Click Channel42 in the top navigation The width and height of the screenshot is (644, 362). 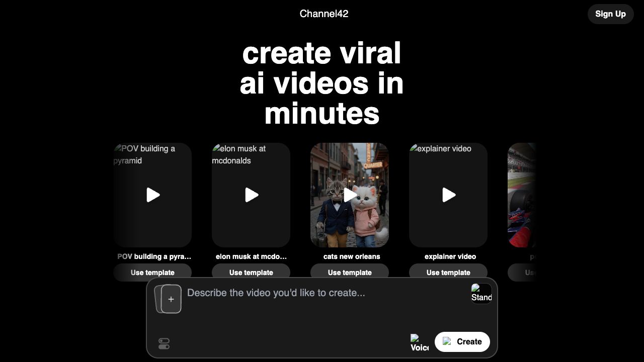324,14
